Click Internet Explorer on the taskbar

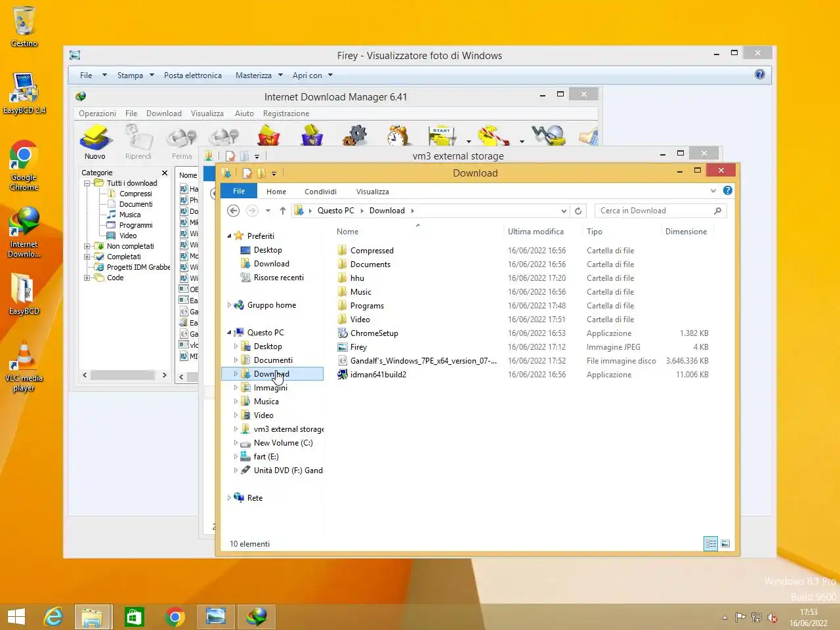click(53, 617)
